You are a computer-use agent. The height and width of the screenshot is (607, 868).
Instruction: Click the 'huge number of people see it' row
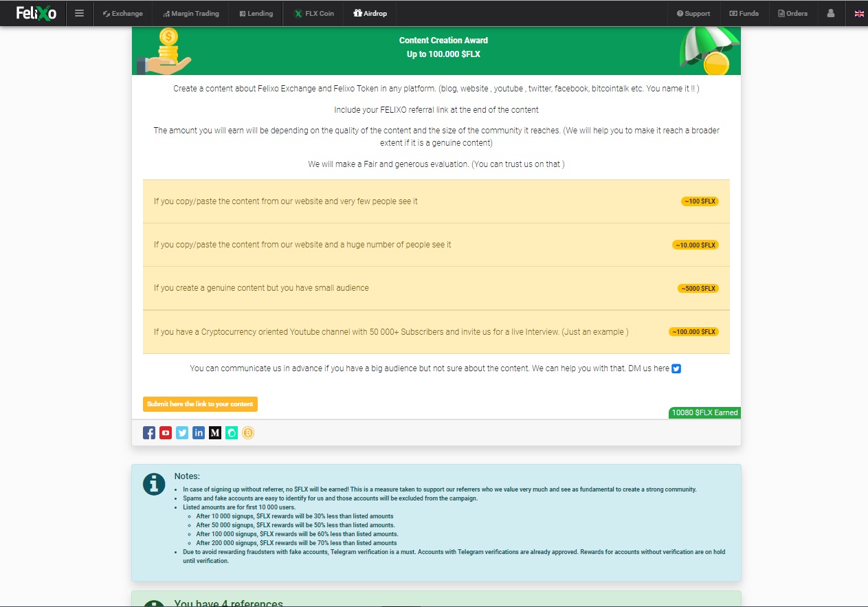click(436, 245)
